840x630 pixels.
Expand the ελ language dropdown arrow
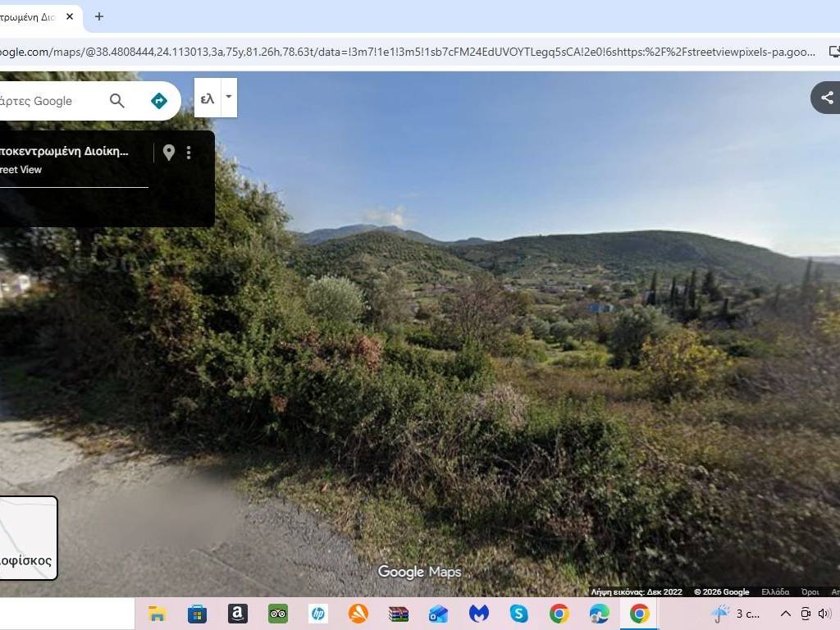coord(229,97)
